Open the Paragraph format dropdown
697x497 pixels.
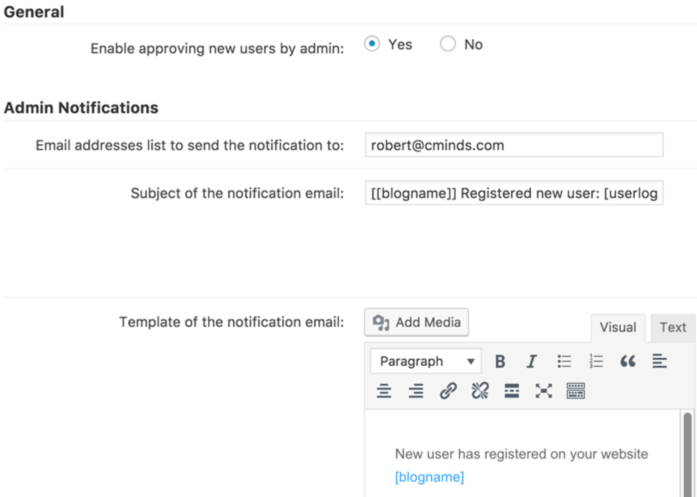click(426, 362)
